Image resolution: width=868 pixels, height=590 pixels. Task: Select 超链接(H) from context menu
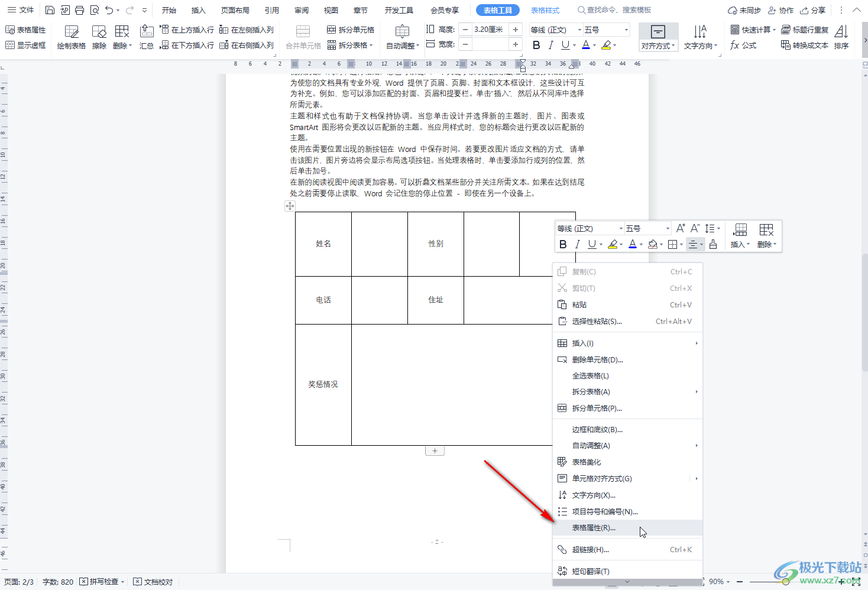(627, 550)
